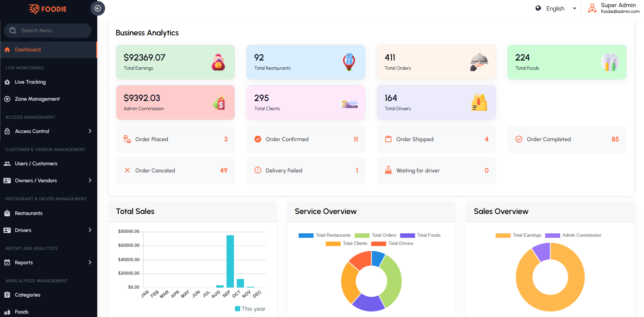Toggle the Total Drivers legend item
The image size is (644, 317).
(x=392, y=244)
